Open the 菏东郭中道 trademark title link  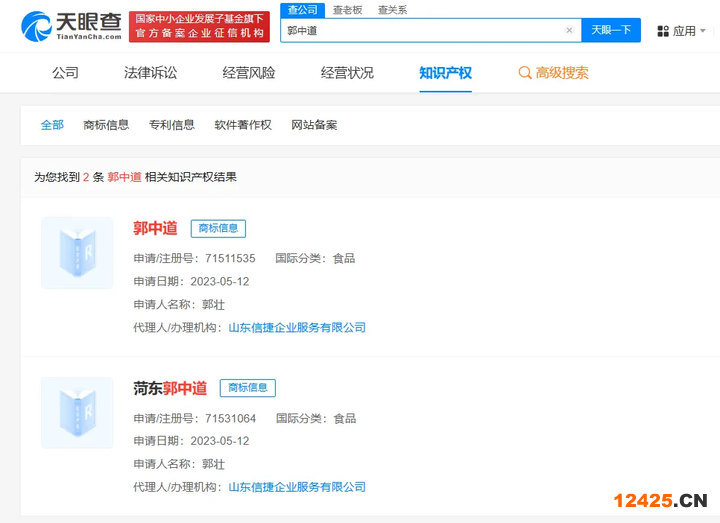170,388
